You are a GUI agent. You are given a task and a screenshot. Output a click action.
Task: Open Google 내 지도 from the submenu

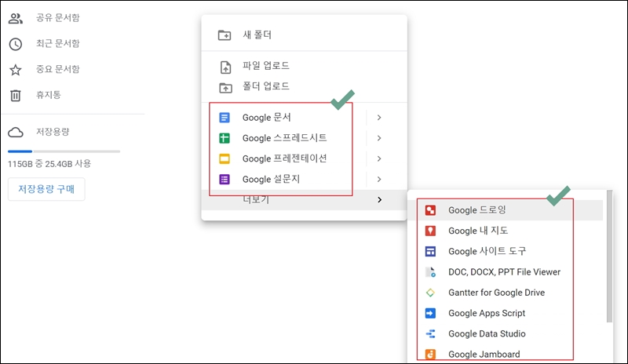506,231
